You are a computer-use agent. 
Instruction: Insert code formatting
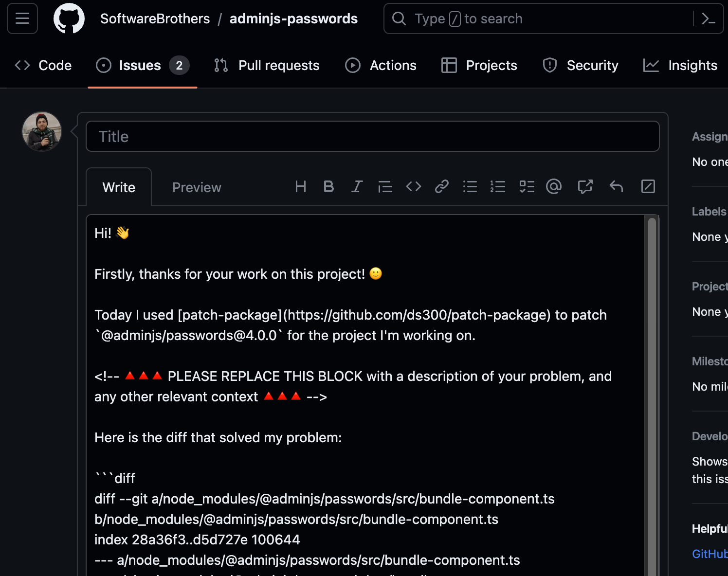[414, 186]
